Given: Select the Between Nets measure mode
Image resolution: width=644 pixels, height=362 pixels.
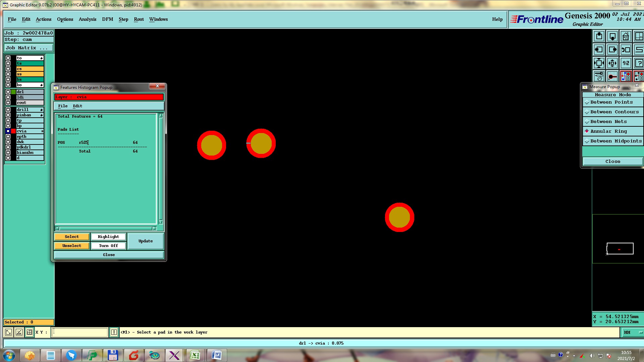Looking at the screenshot, I should pos(608,122).
